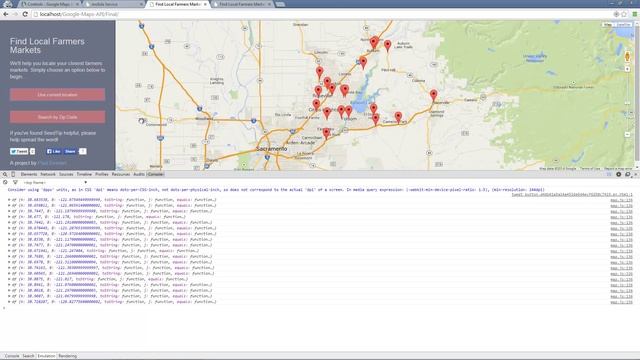Screen dimensions: 640x360
Task: Click the map pin near Lincoln
Action: tap(320, 73)
